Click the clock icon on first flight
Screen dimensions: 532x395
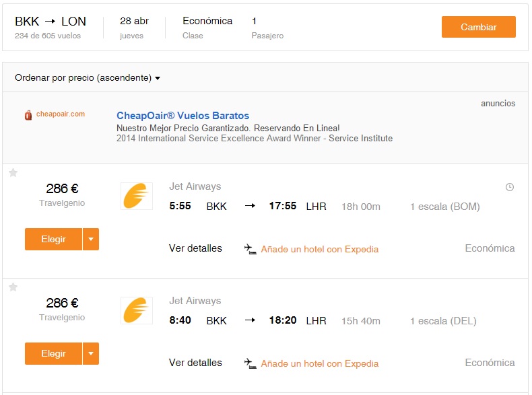(x=510, y=187)
